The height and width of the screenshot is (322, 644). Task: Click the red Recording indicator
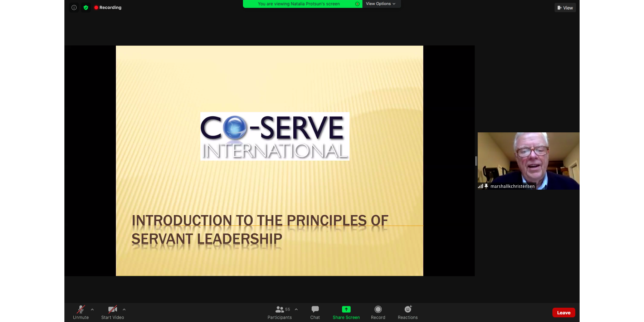coord(108,8)
